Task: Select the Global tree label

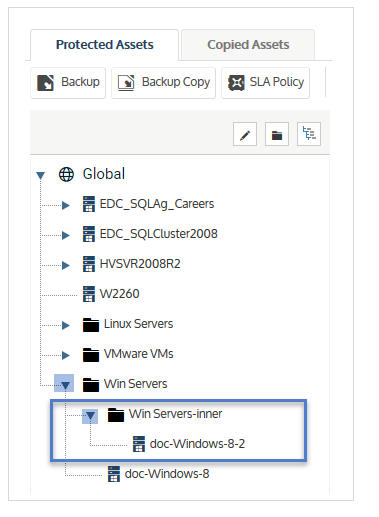Action: (x=104, y=174)
